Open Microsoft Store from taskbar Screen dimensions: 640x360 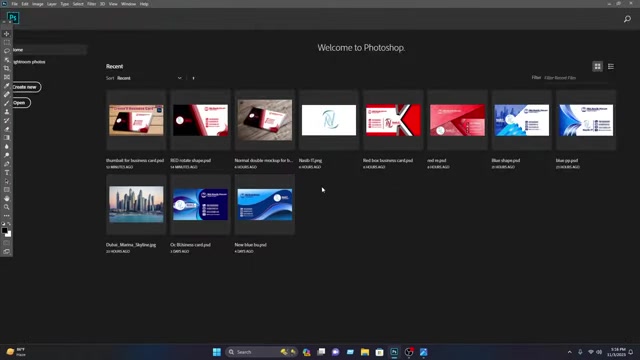coord(380,352)
